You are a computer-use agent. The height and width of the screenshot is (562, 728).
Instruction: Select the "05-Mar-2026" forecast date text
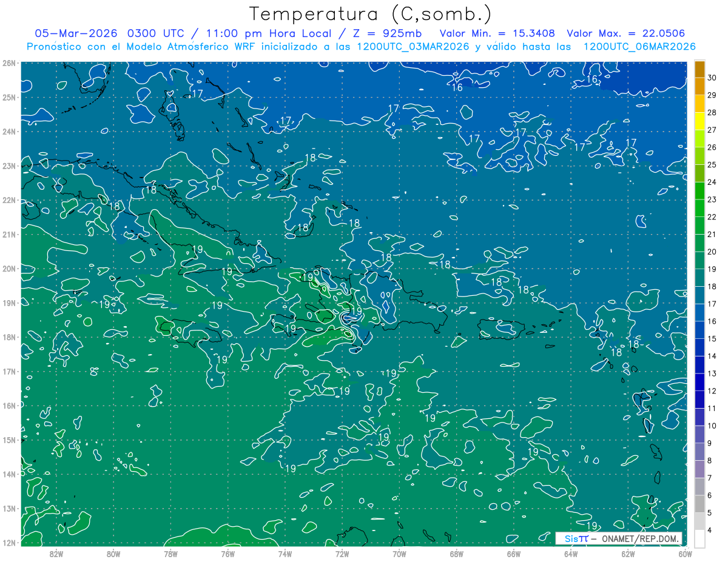pyautogui.click(x=76, y=33)
